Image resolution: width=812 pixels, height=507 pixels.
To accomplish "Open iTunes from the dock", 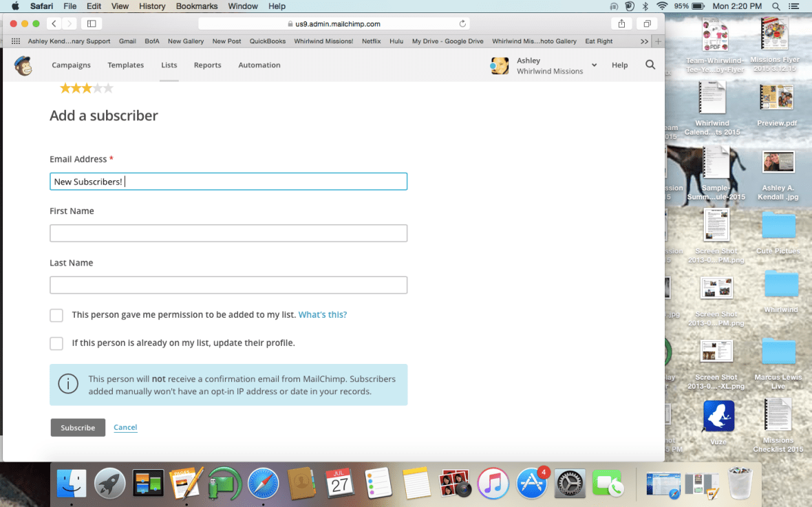I will tap(493, 484).
